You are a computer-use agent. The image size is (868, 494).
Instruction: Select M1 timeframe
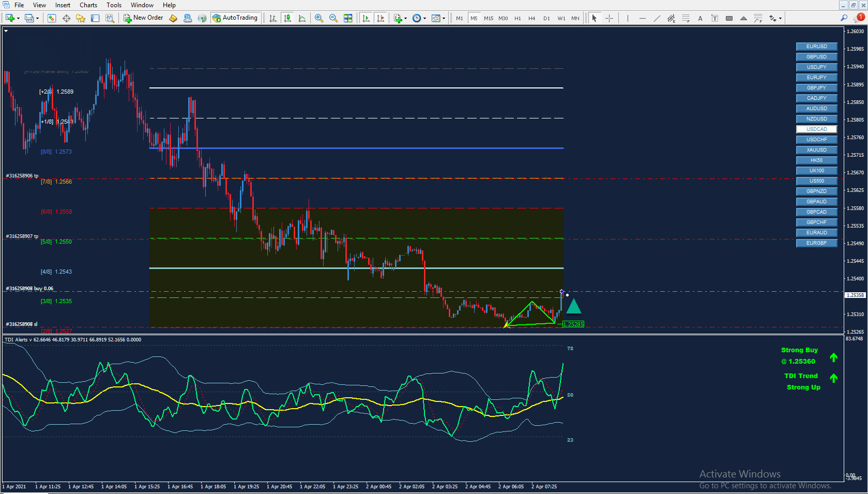(x=459, y=18)
